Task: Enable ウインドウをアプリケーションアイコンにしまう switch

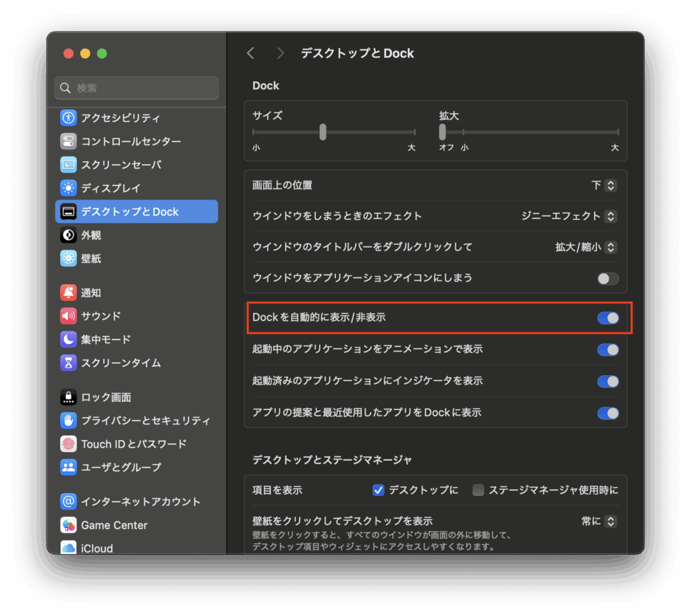Action: pyautogui.click(x=607, y=279)
